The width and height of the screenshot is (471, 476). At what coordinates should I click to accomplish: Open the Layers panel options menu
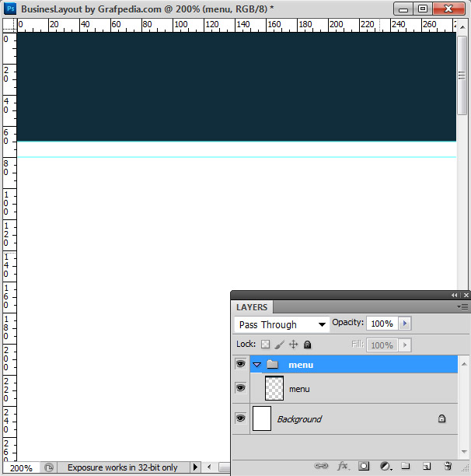pos(462,307)
